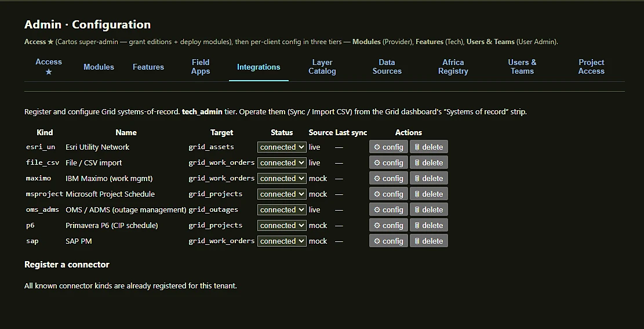The height and width of the screenshot is (329, 644).
Task: Click the 'grid_assets' target cell
Action: [211, 147]
